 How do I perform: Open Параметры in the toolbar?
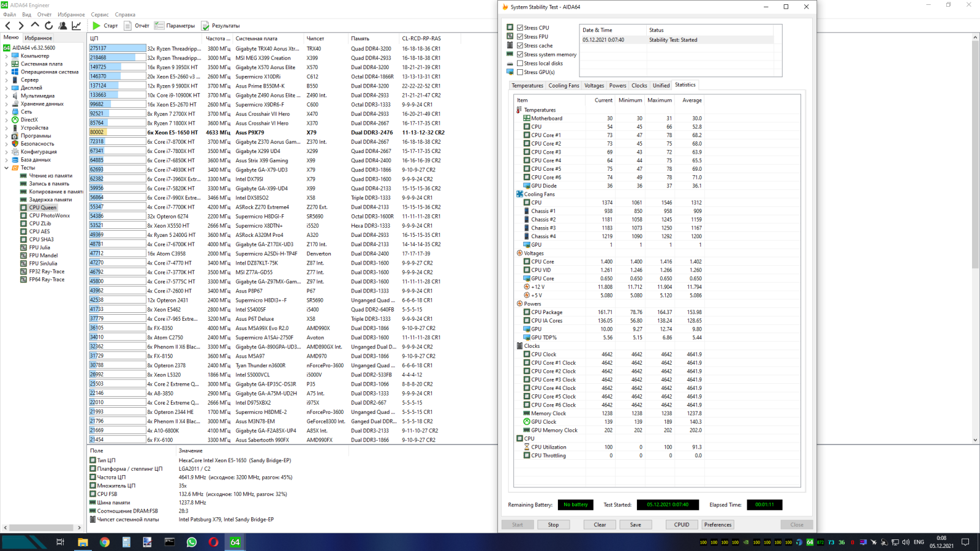point(175,26)
